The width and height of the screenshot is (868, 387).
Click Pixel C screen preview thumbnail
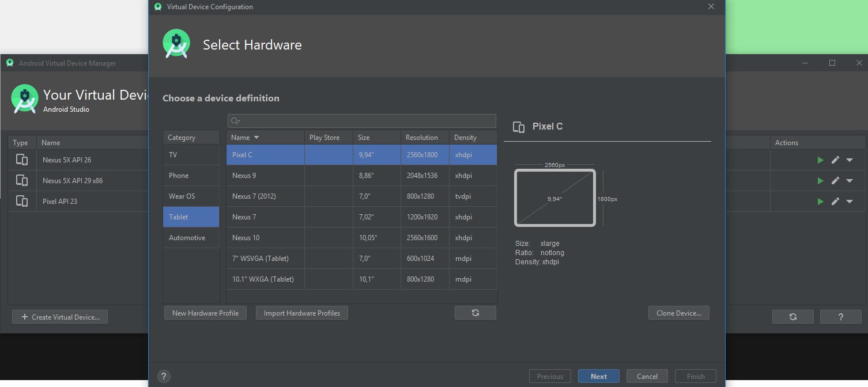[554, 198]
